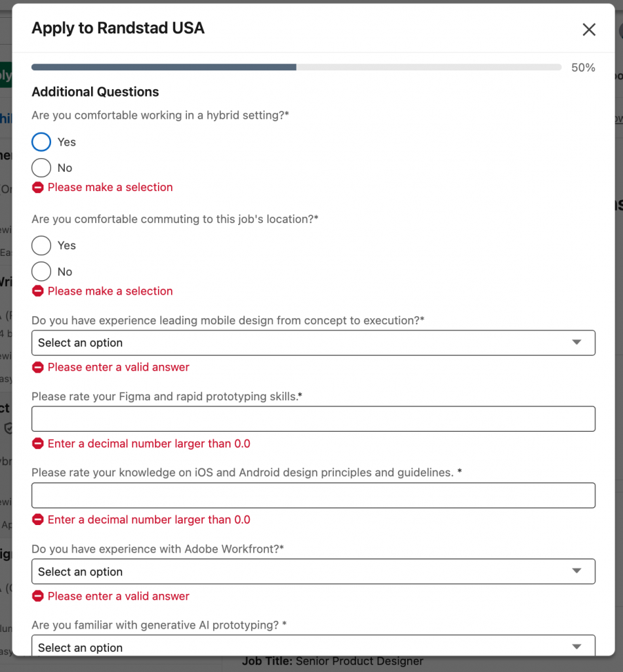Image resolution: width=623 pixels, height=672 pixels.
Task: Click the dropdown caret on Adobe Workfront selector
Action: coord(576,572)
